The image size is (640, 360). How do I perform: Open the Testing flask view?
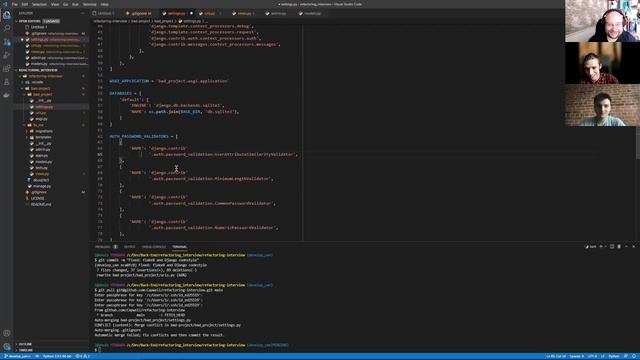pyautogui.click(x=7, y=82)
